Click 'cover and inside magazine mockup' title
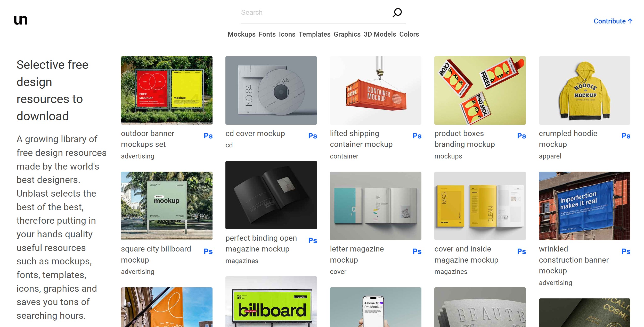Image resolution: width=644 pixels, height=327 pixels. point(466,254)
